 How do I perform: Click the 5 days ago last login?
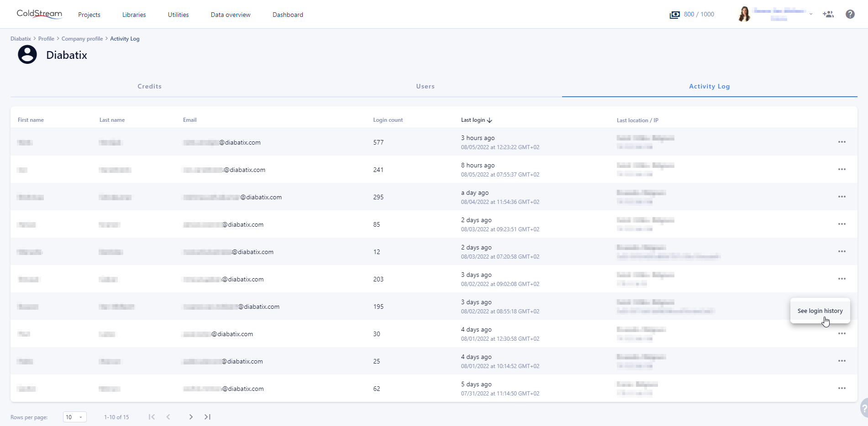476,384
